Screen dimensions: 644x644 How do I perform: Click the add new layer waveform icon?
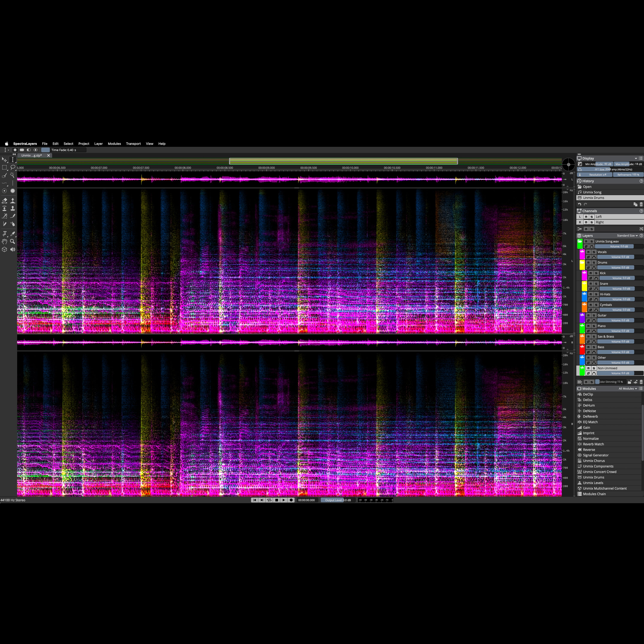(x=635, y=382)
